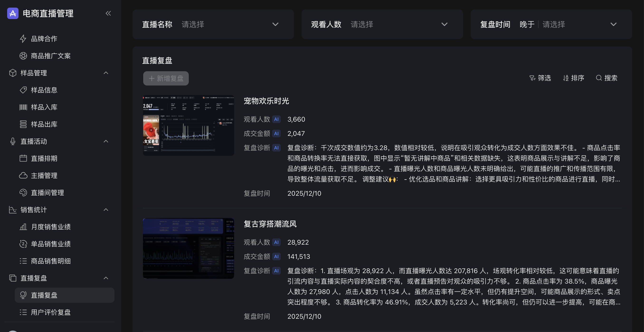Collapse the 销售统计 menu group
The height and width of the screenshot is (332, 644).
point(106,209)
